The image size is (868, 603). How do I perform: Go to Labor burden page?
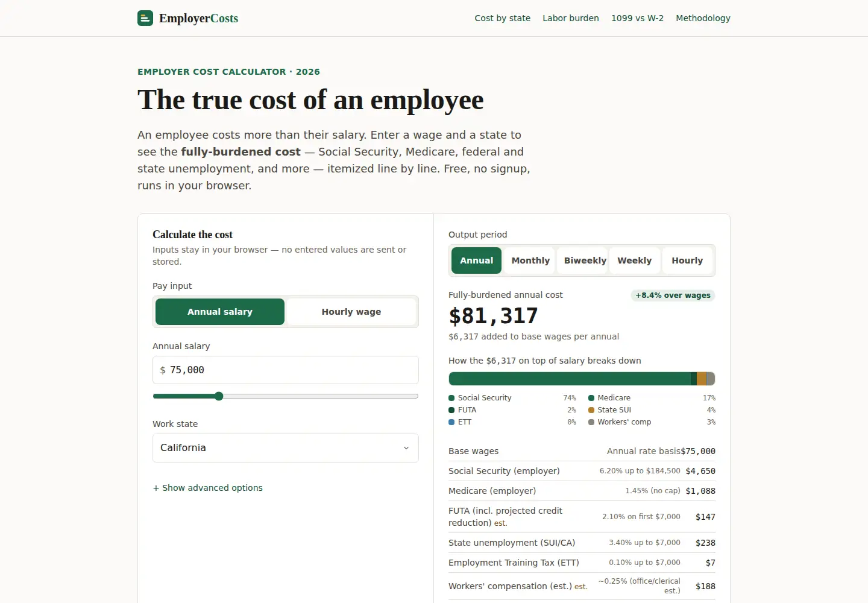point(570,18)
